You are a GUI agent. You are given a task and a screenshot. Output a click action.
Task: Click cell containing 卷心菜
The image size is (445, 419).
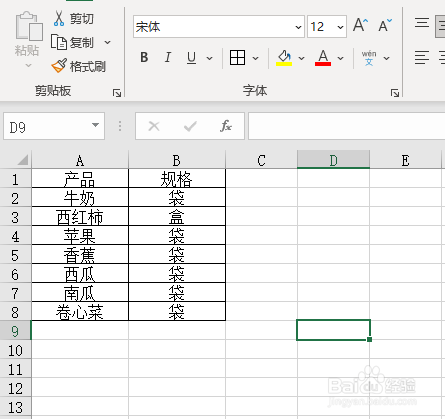(80, 312)
